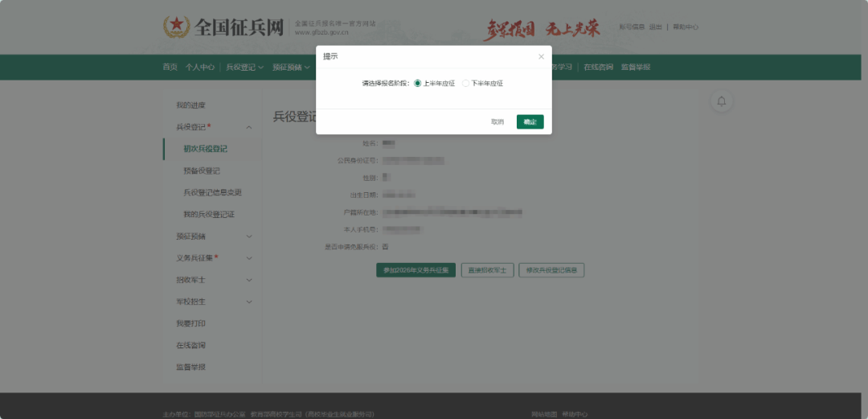Image resolution: width=868 pixels, height=419 pixels.
Task: Click 修改兵役登记信息 button
Action: 551,270
